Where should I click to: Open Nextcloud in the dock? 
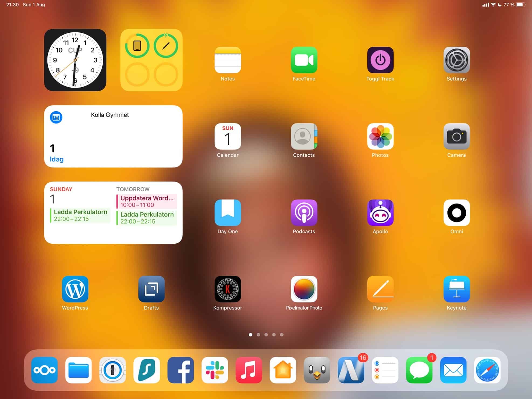point(44,370)
